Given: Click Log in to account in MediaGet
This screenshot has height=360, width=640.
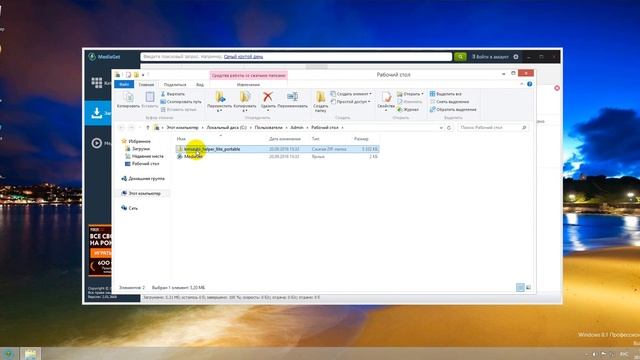Looking at the screenshot, I should (490, 57).
